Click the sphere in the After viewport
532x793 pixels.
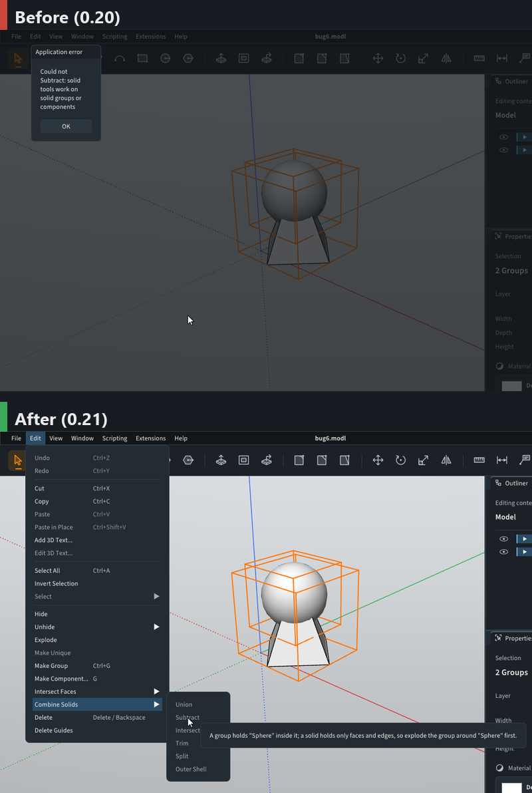click(x=294, y=593)
